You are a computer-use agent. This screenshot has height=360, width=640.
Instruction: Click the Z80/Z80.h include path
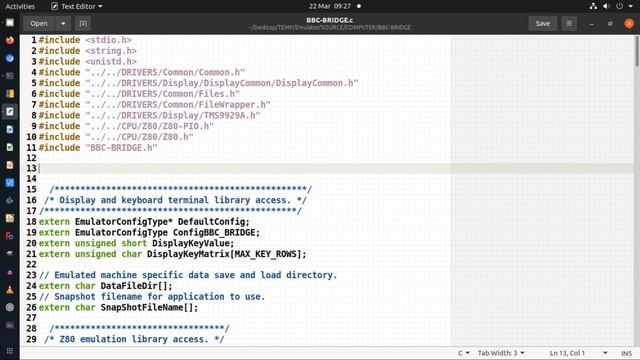[139, 137]
